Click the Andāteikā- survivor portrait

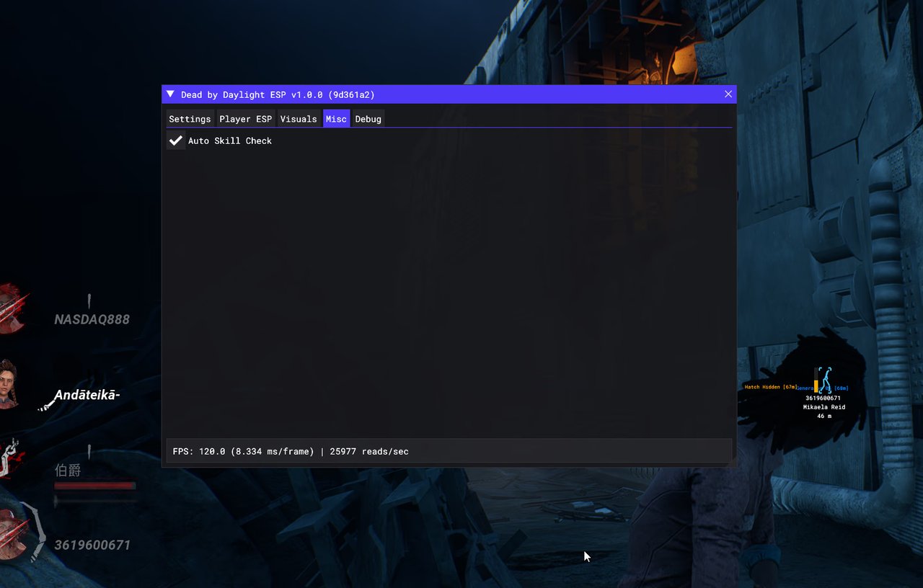click(9, 384)
